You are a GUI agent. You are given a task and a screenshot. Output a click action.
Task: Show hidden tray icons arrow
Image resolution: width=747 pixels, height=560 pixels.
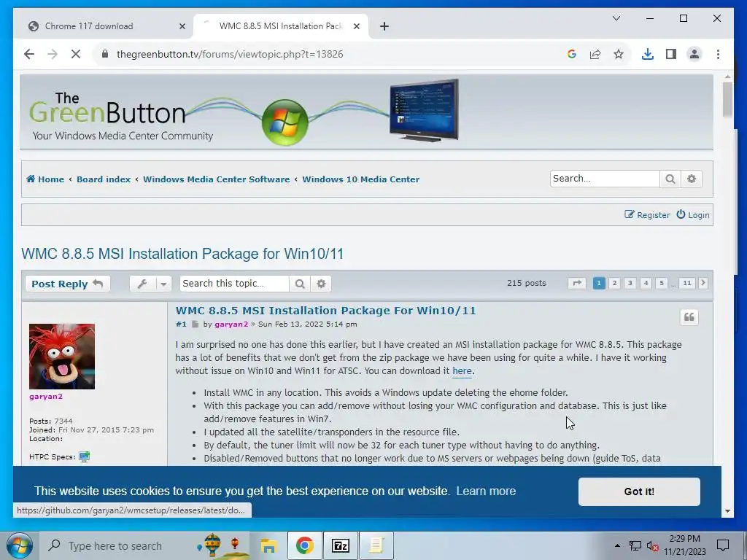(617, 545)
